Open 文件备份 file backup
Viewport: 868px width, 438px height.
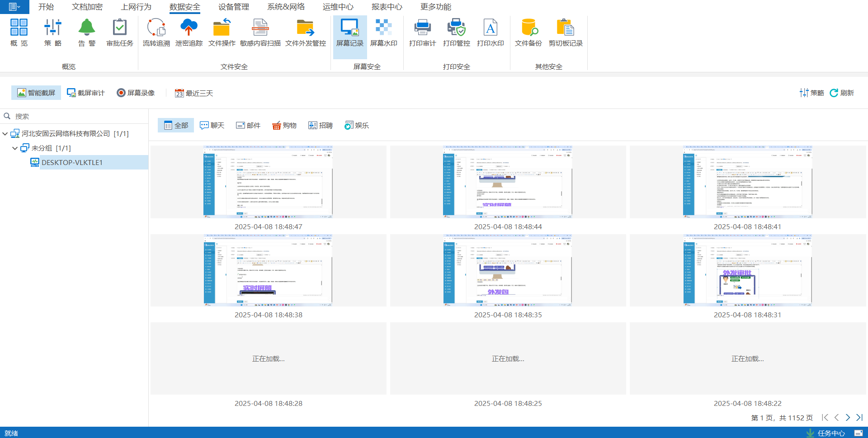click(528, 33)
